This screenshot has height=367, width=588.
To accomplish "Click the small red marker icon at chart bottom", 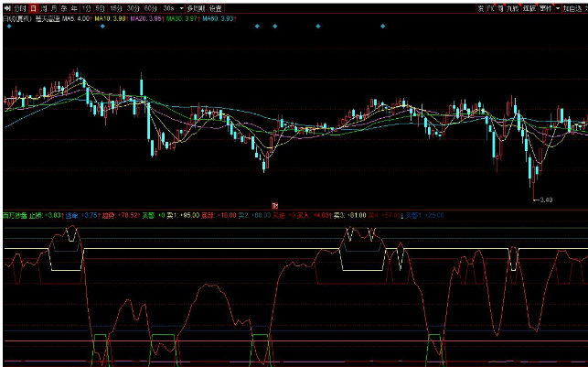I will pyautogui.click(x=275, y=206).
